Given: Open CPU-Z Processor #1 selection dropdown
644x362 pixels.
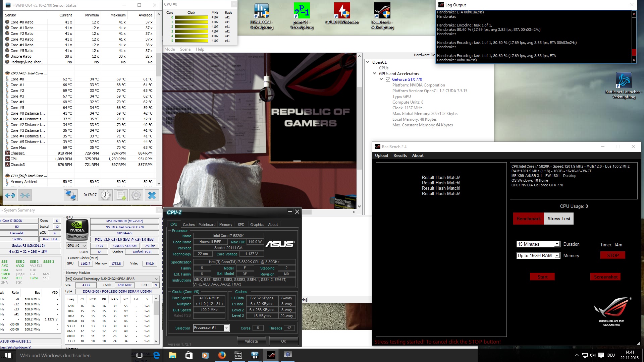Looking at the screenshot, I should point(226,328).
